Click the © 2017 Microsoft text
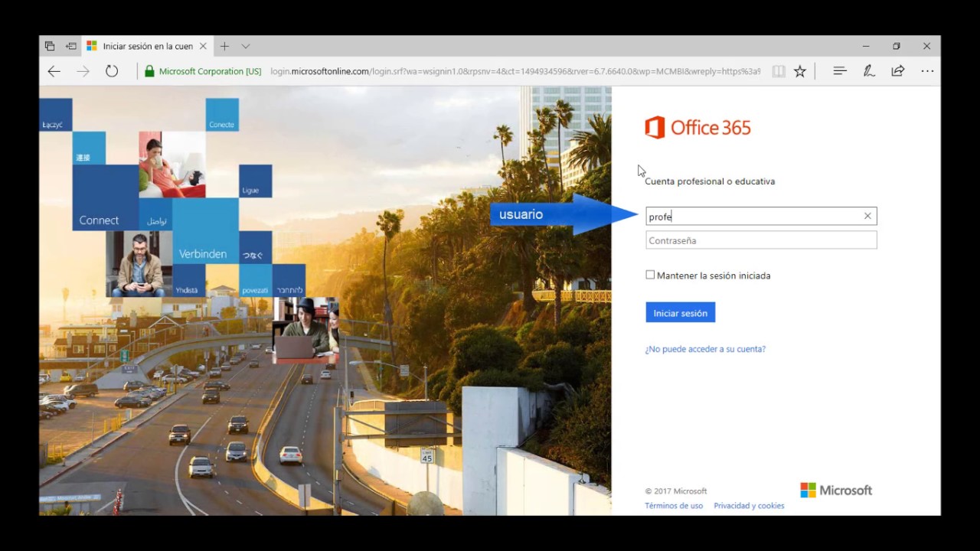 pos(676,491)
